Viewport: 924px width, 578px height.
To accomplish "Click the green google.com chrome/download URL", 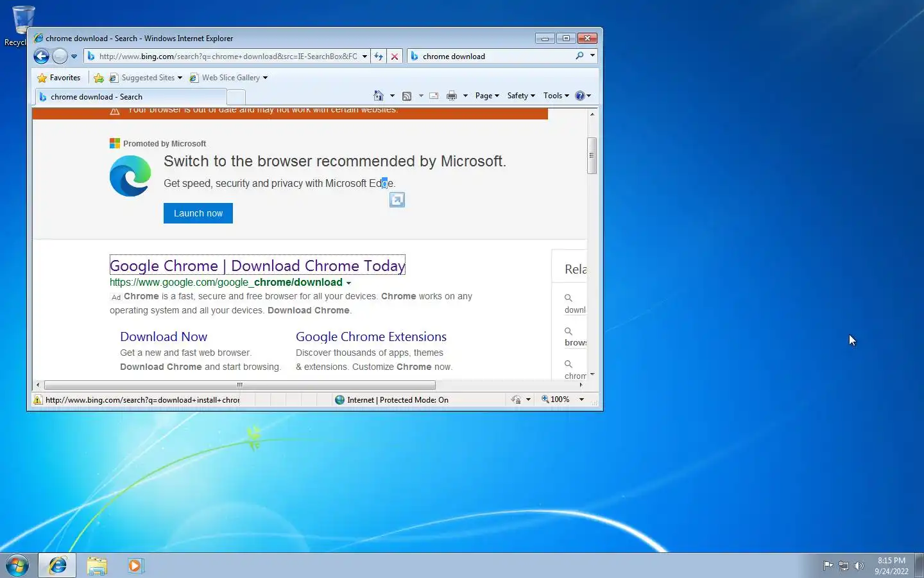I will [x=226, y=282].
